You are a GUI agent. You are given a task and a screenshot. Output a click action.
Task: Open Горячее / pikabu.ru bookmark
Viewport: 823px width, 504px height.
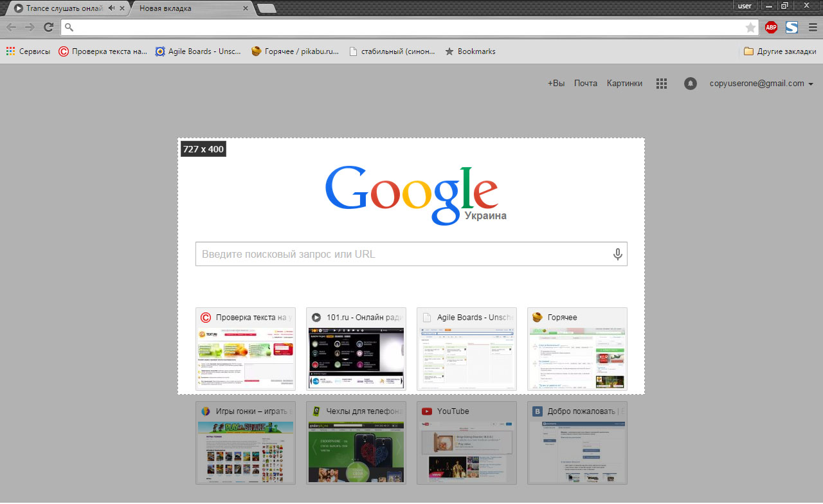(295, 51)
